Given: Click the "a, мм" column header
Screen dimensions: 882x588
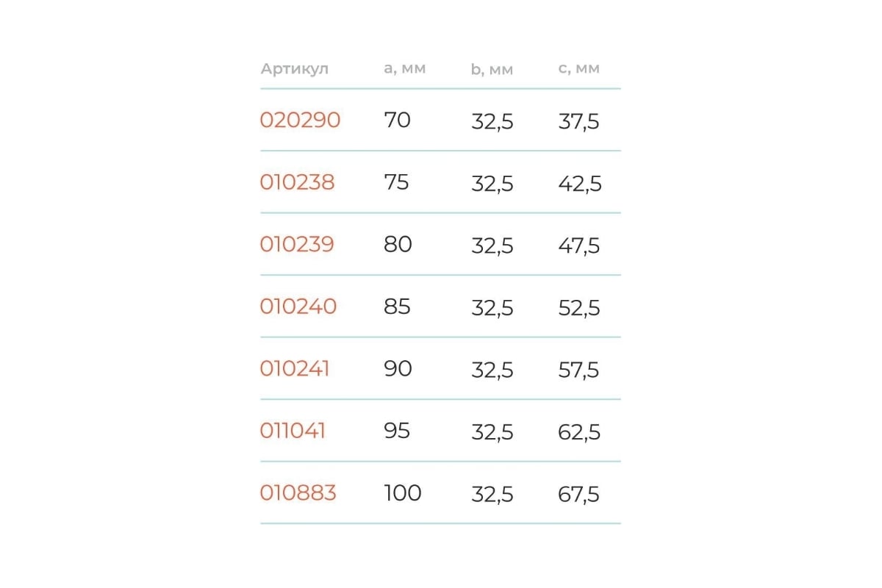Looking at the screenshot, I should point(404,68).
